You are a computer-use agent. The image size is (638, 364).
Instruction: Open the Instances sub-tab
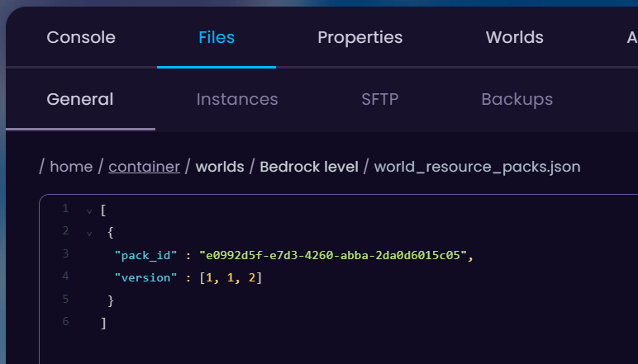click(237, 99)
